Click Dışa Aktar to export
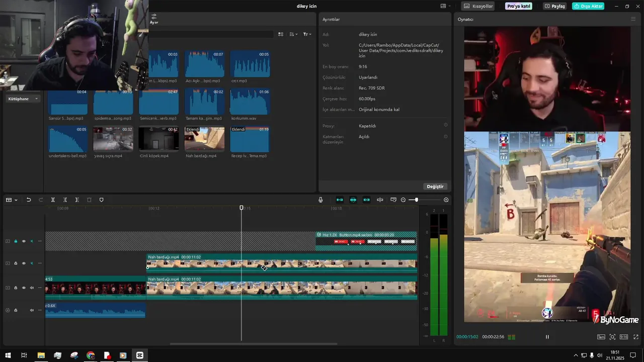Screen dimensions: 644x362 click(x=588, y=6)
